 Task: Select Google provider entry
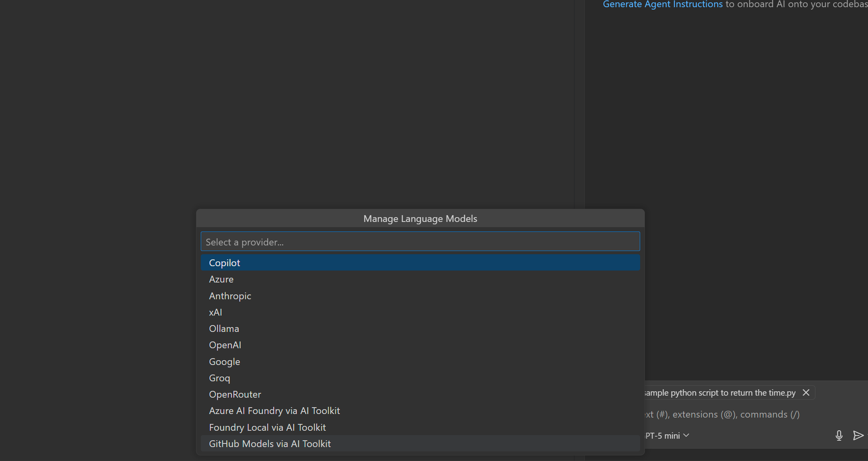tap(224, 362)
